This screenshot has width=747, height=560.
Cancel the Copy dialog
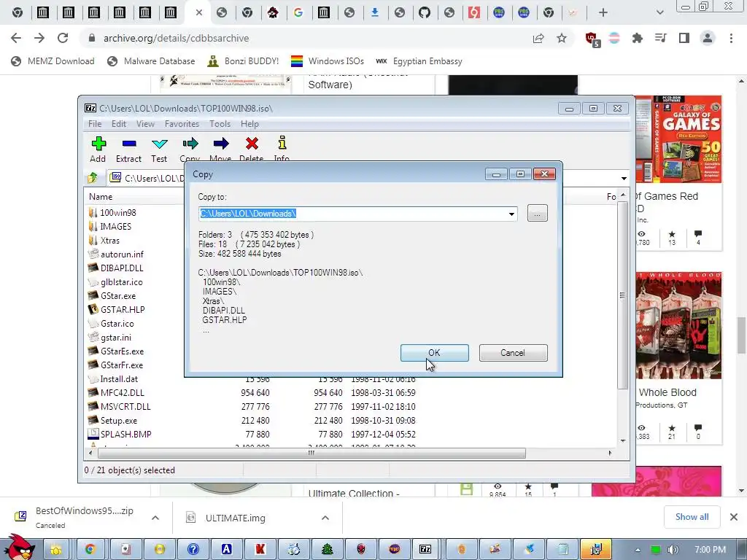[513, 353]
